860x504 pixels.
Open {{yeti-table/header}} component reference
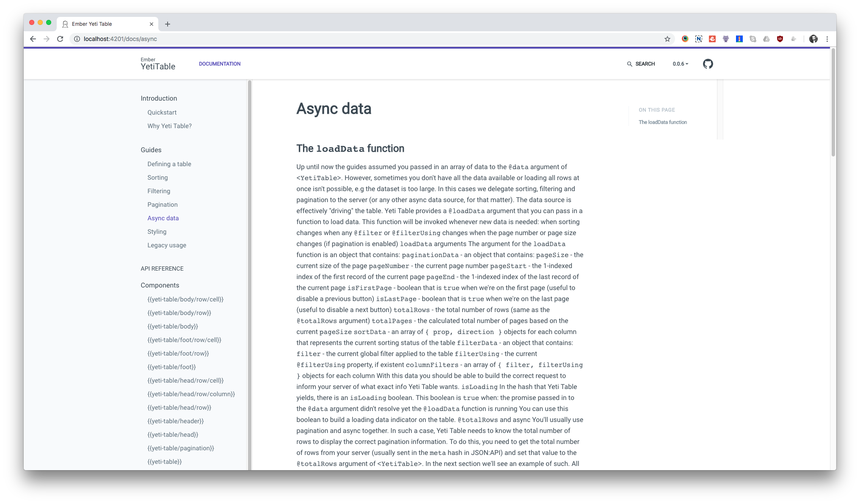tap(176, 421)
